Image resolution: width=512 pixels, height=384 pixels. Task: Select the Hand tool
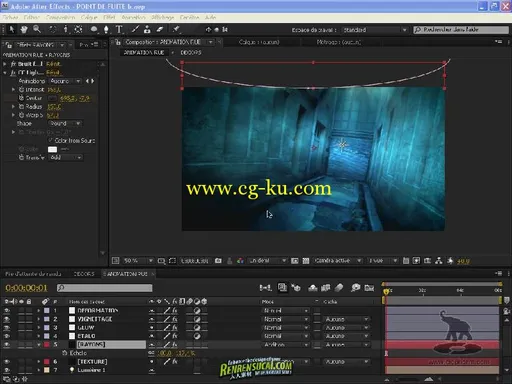pyautogui.click(x=24, y=29)
